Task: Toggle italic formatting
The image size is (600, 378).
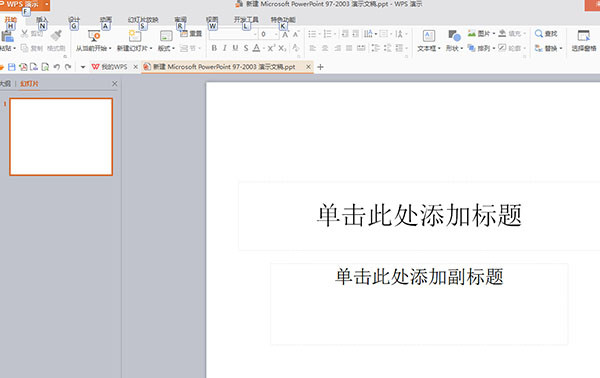Action: click(225, 48)
